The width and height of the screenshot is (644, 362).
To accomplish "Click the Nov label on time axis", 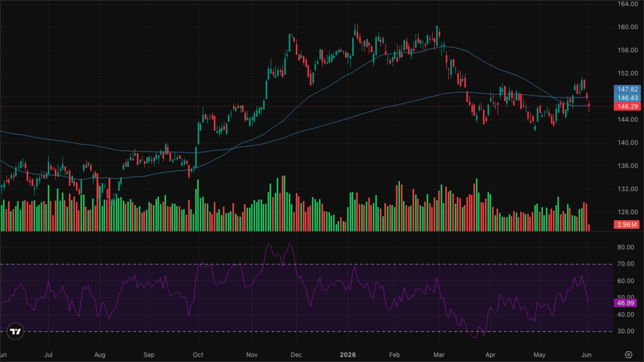I will [x=252, y=355].
